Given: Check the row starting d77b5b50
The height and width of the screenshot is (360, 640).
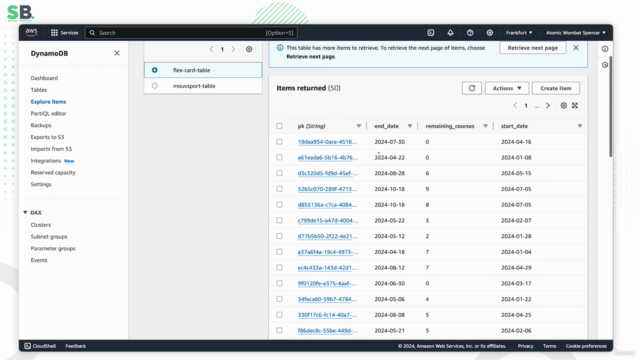Looking at the screenshot, I should click(x=279, y=236).
